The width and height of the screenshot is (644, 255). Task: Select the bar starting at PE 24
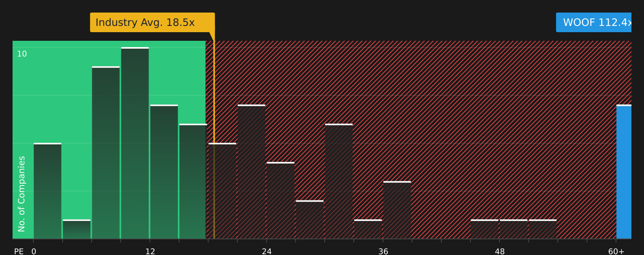coord(280,200)
